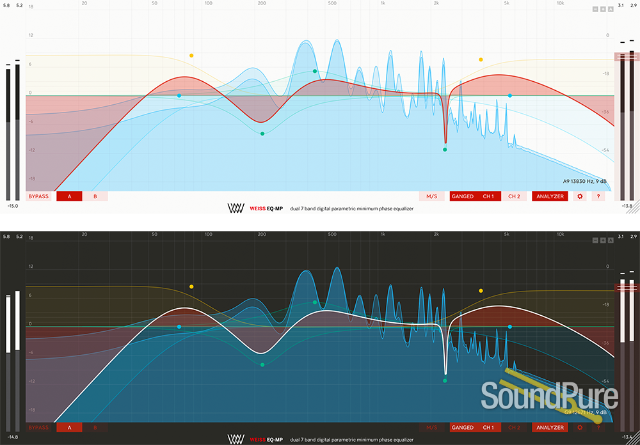Switch to preset A in light EQ
The image size is (640, 445).
tap(69, 197)
